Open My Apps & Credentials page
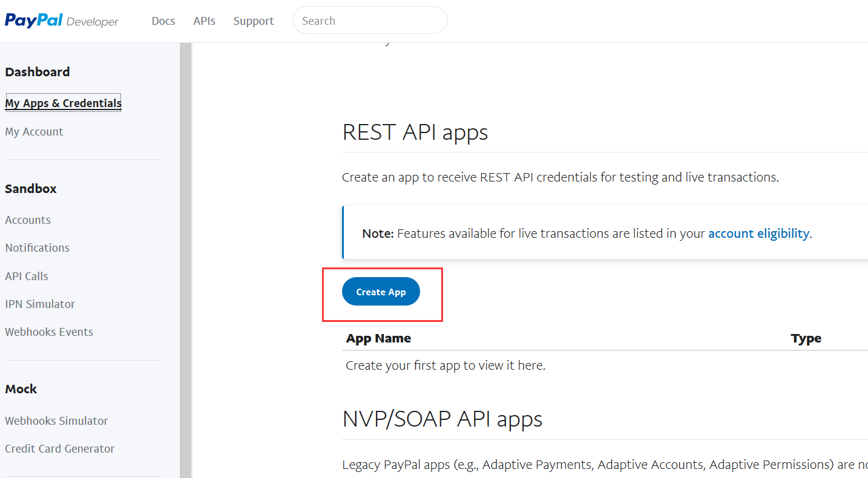Viewport: 868px width, 478px height. tap(64, 103)
